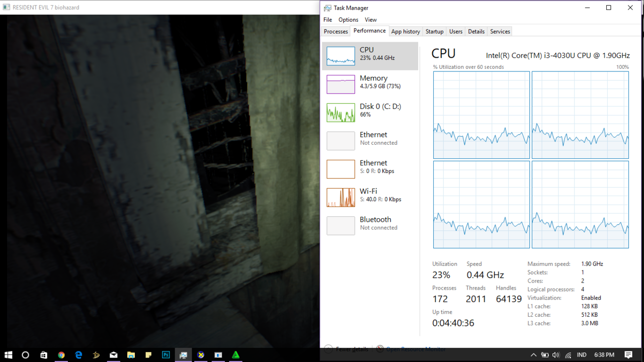This screenshot has width=644, height=362.
Task: Switch to Task Manager taskbar button
Action: 183,355
